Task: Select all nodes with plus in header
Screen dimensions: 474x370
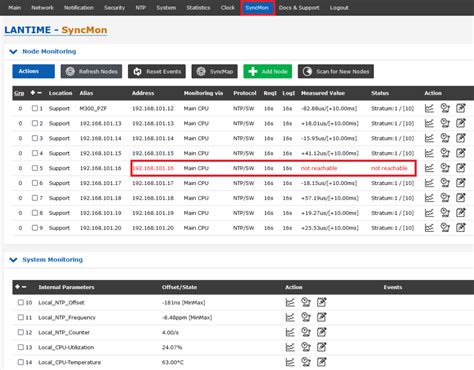Action: [x=33, y=93]
